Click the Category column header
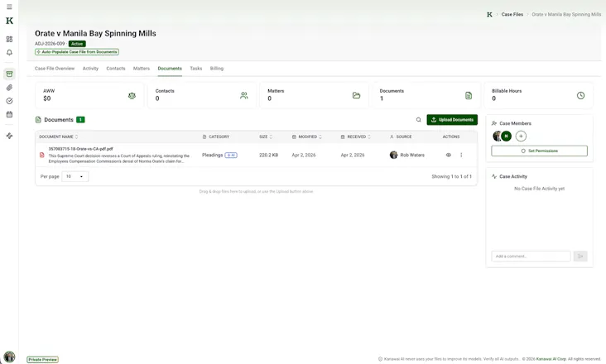 [x=216, y=136]
